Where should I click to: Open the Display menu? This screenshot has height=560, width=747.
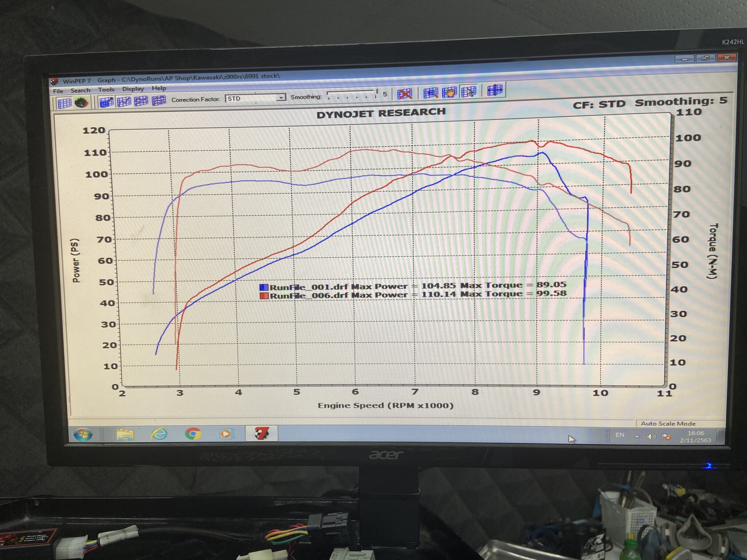[x=133, y=89]
